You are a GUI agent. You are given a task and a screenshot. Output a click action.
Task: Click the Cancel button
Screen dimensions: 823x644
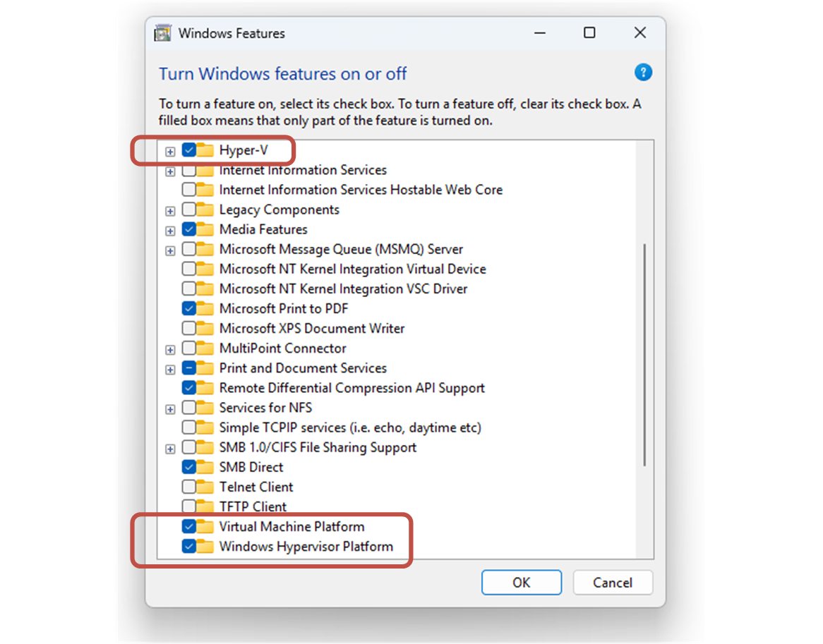click(x=613, y=583)
